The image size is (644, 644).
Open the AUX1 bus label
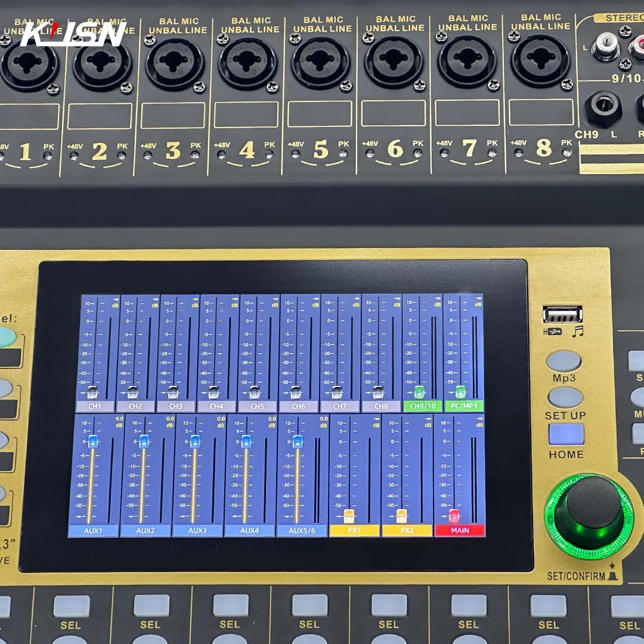93,531
